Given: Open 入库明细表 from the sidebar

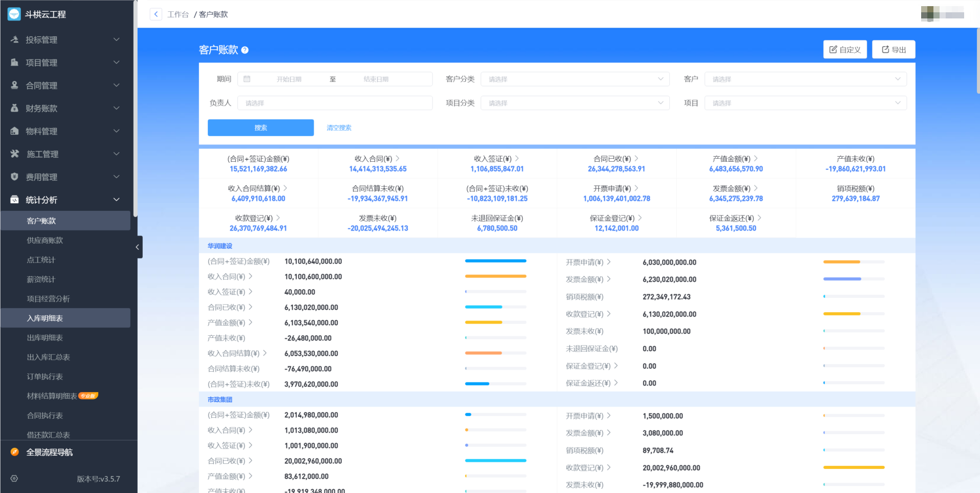Looking at the screenshot, I should point(45,318).
